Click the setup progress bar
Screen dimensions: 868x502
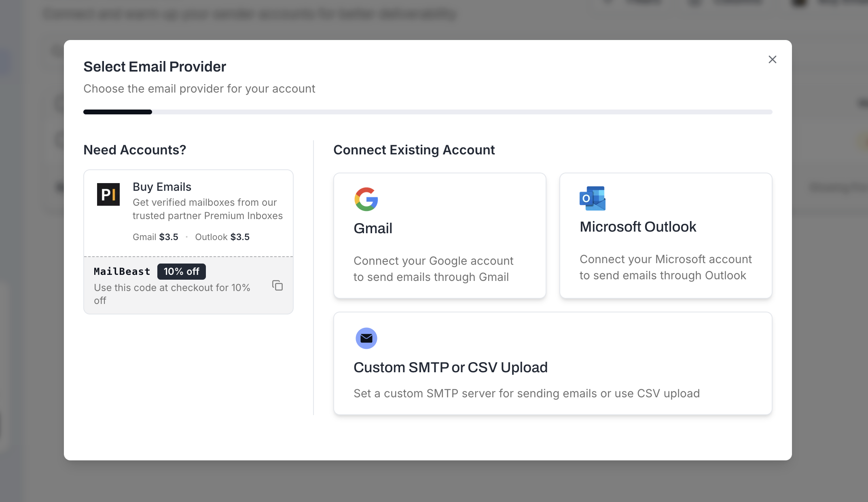(x=427, y=112)
